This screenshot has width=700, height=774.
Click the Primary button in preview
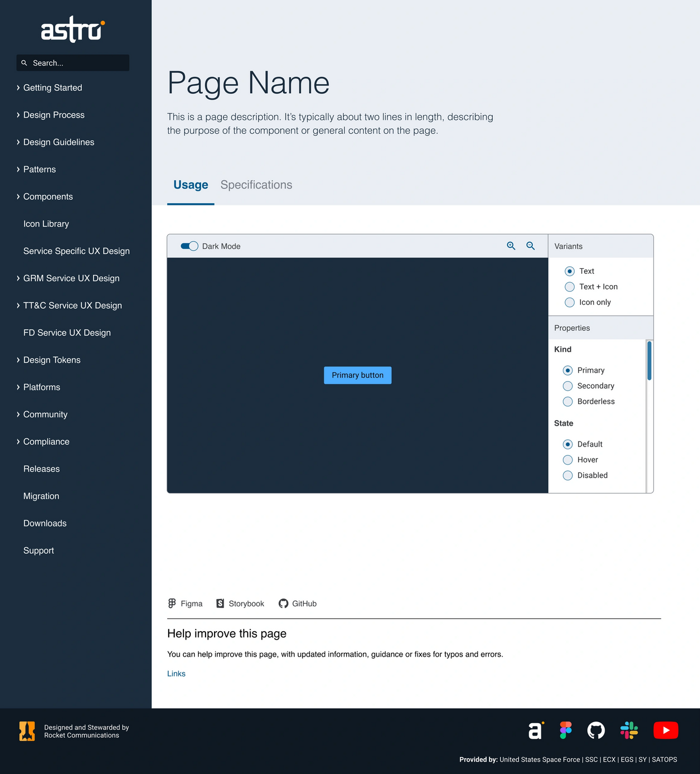pyautogui.click(x=357, y=375)
